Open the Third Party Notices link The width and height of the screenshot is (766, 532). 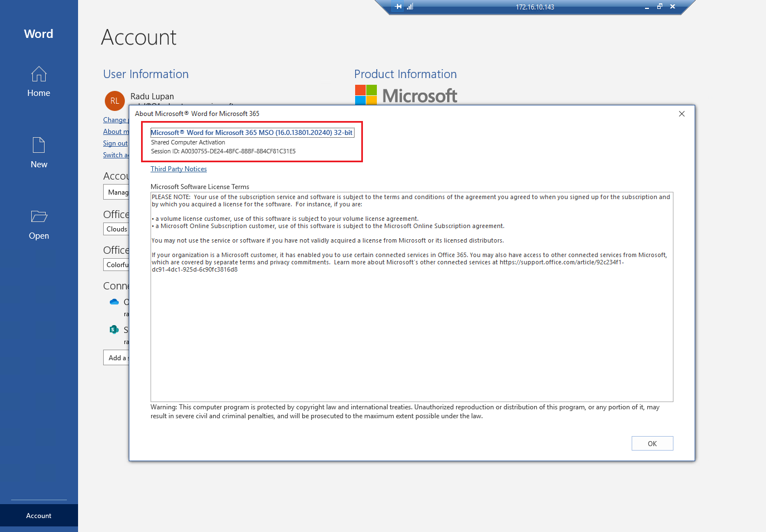178,169
